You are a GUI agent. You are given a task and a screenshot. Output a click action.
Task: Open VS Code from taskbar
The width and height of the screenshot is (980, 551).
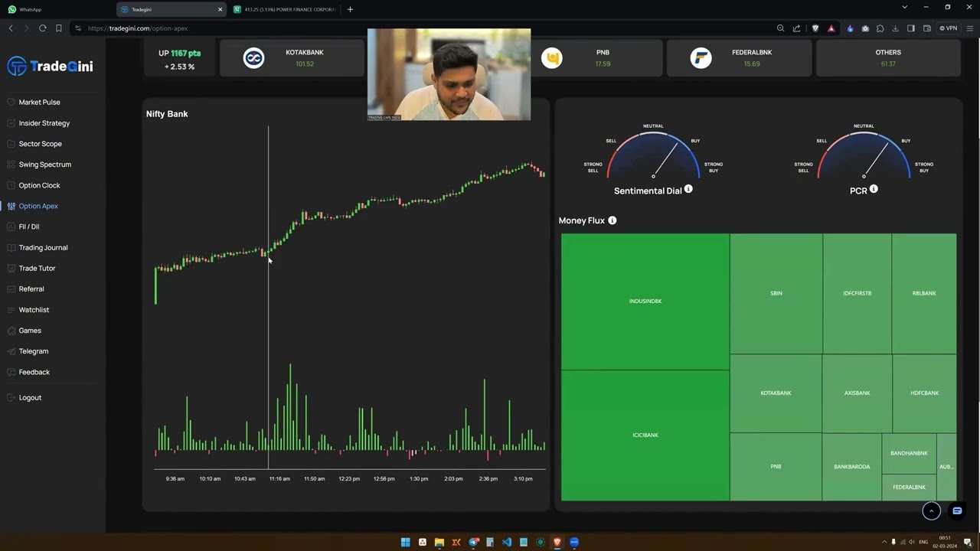click(507, 543)
